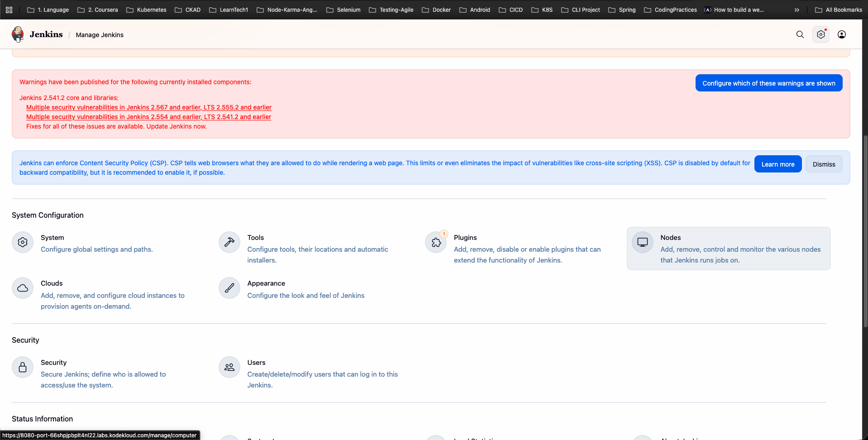Image resolution: width=868 pixels, height=440 pixels.
Task: Click the Tools hammer icon
Action: [x=229, y=242]
